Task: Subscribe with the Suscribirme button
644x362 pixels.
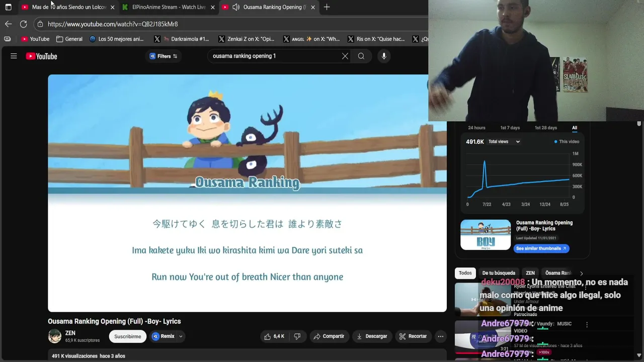Action: [x=127, y=336]
